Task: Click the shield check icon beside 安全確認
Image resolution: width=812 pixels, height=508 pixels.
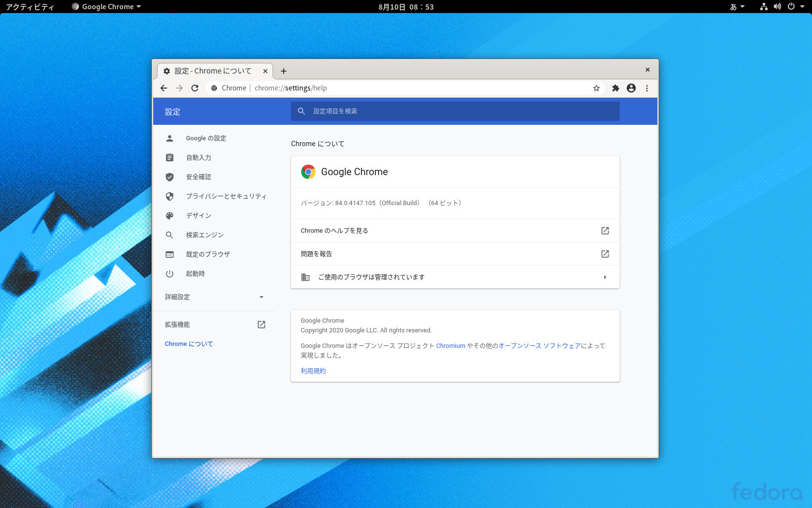Action: 170,177
